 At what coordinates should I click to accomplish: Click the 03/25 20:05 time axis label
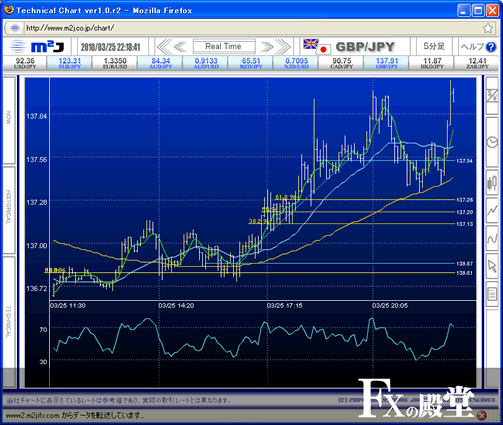(390, 306)
